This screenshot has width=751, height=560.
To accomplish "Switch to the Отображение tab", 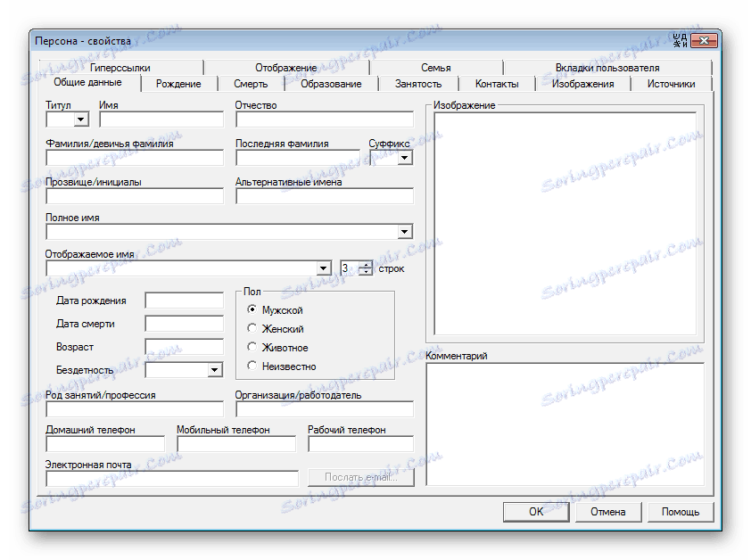I will [286, 68].
